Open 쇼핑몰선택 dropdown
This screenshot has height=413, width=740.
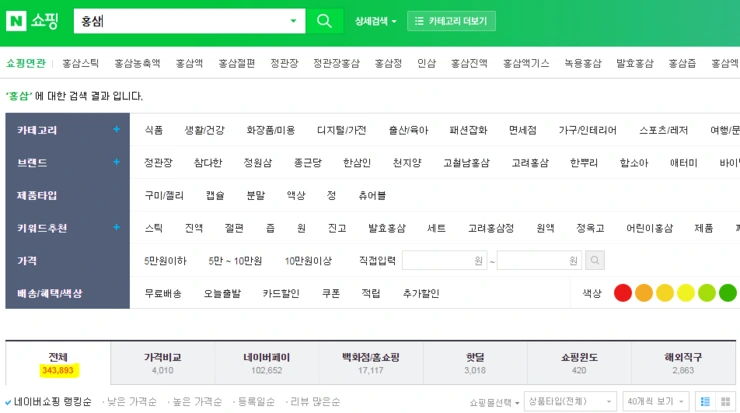point(494,403)
